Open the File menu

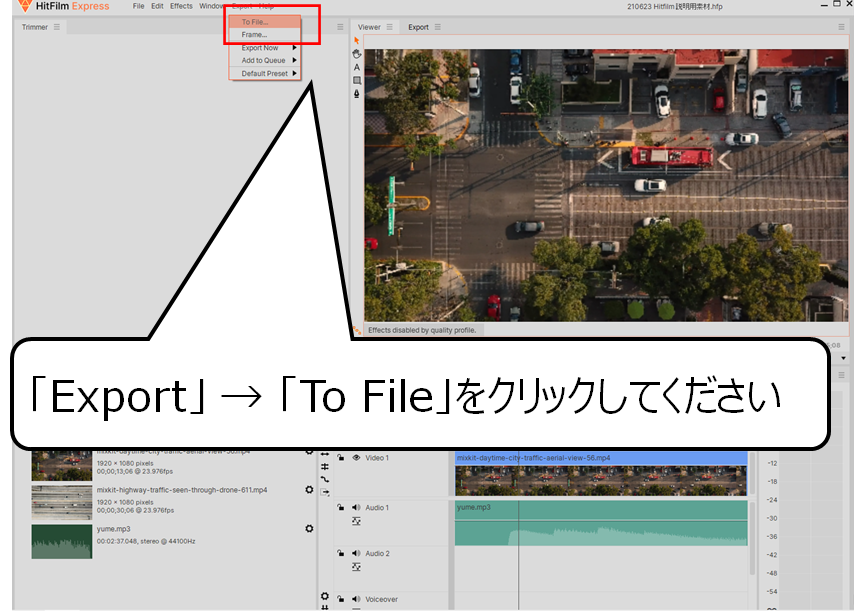[x=138, y=6]
